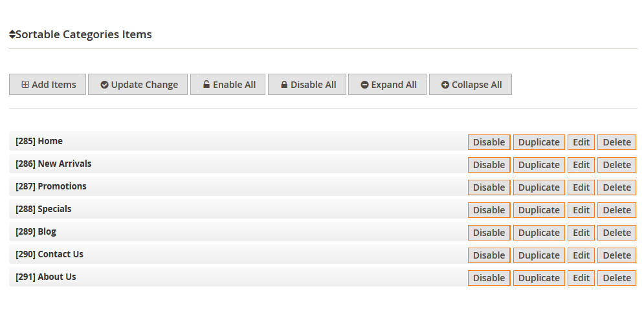Click the checkmark icon on Update Change
The image size is (644, 309).
point(104,85)
